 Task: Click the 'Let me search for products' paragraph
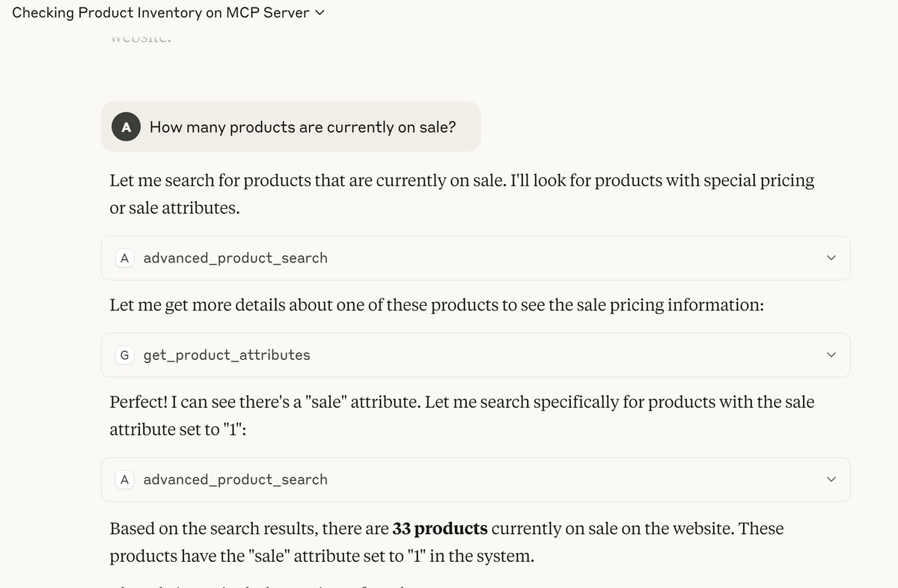(x=461, y=194)
